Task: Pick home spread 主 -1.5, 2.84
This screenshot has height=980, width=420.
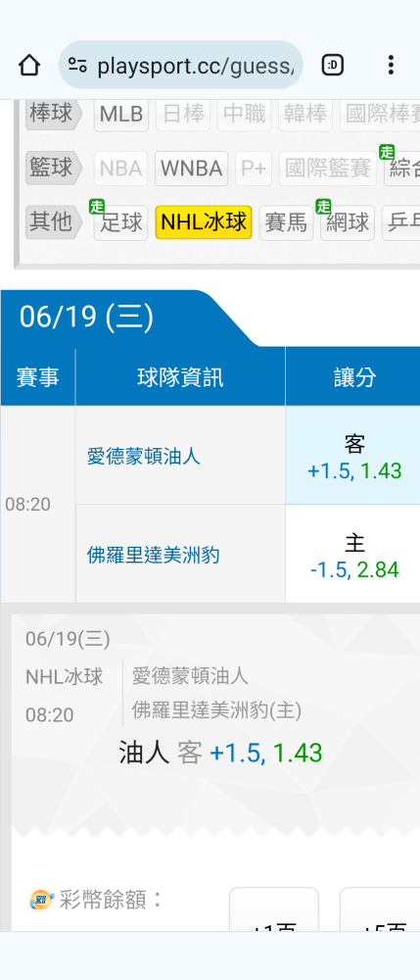Action: [353, 555]
